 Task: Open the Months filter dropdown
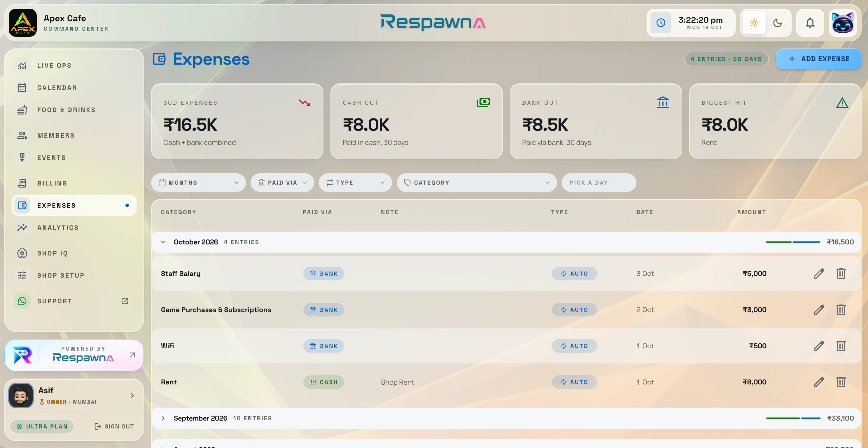198,183
